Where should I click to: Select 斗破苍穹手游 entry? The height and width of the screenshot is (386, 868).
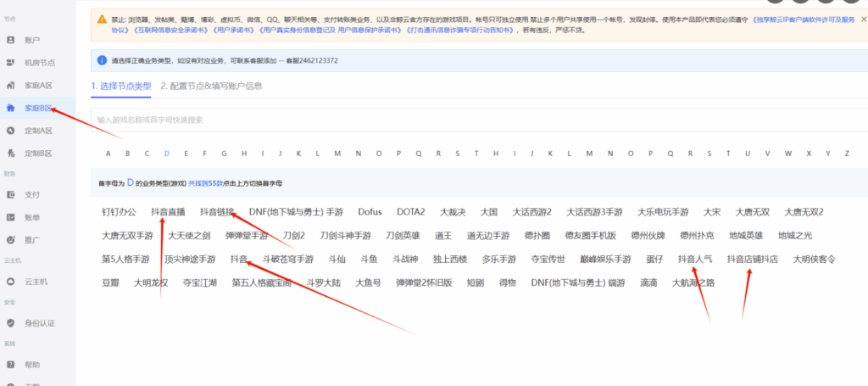point(288,259)
